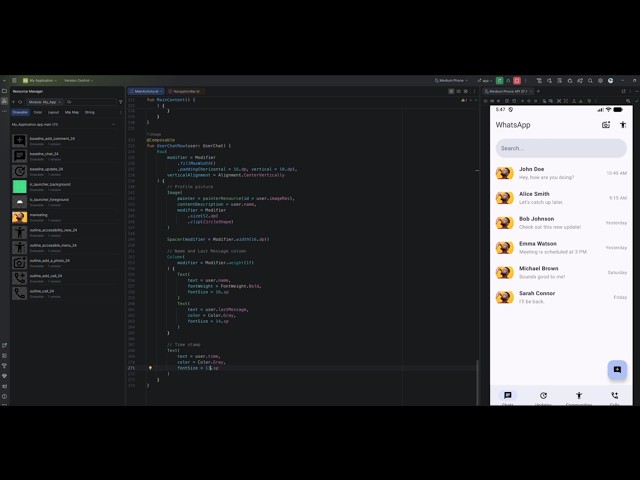Image resolution: width=640 pixels, height=480 pixels.
Task: Click the Resource Manager search field
Action: (91, 102)
